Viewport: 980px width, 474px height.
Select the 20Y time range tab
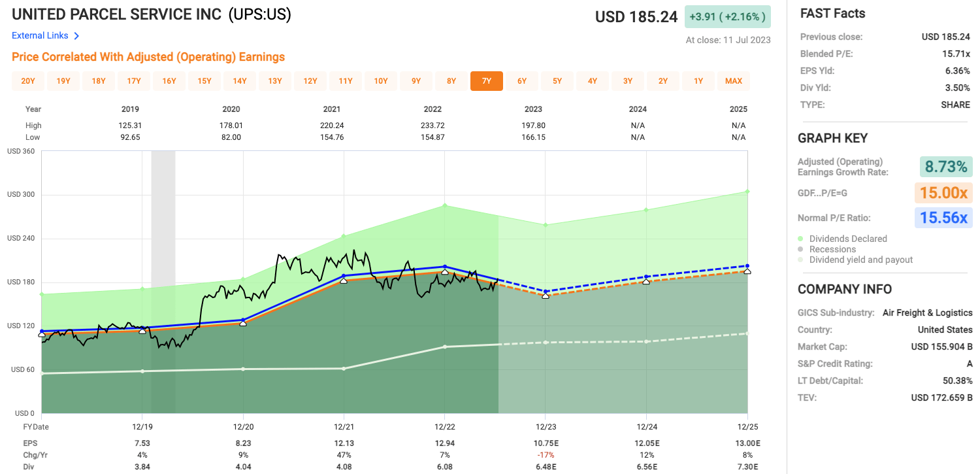pos(28,81)
